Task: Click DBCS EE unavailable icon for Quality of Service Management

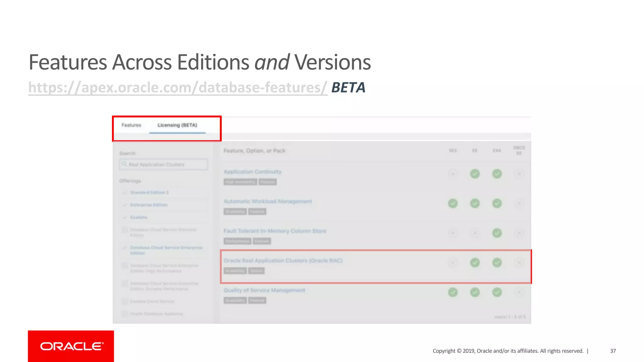Action: tap(519, 292)
